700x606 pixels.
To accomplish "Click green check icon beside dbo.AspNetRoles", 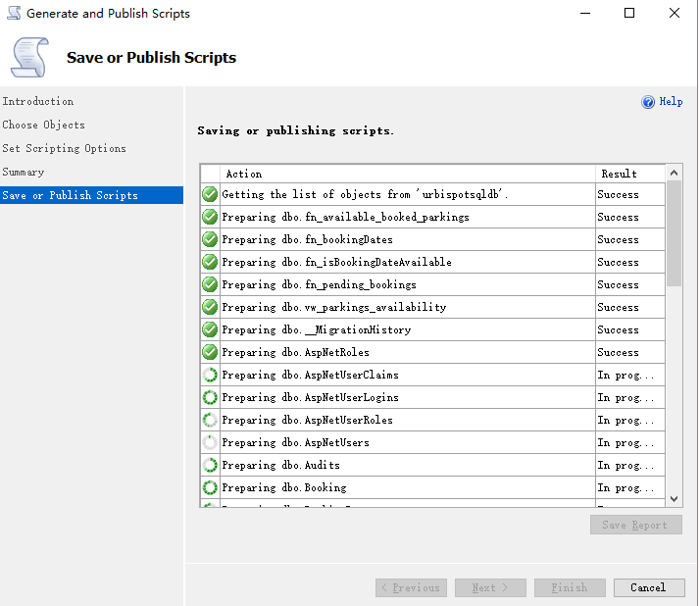I will click(x=210, y=352).
